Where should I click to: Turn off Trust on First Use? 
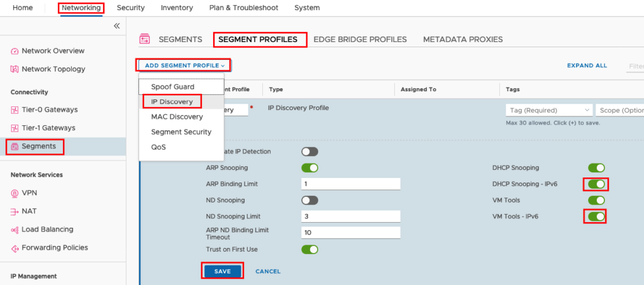click(309, 249)
